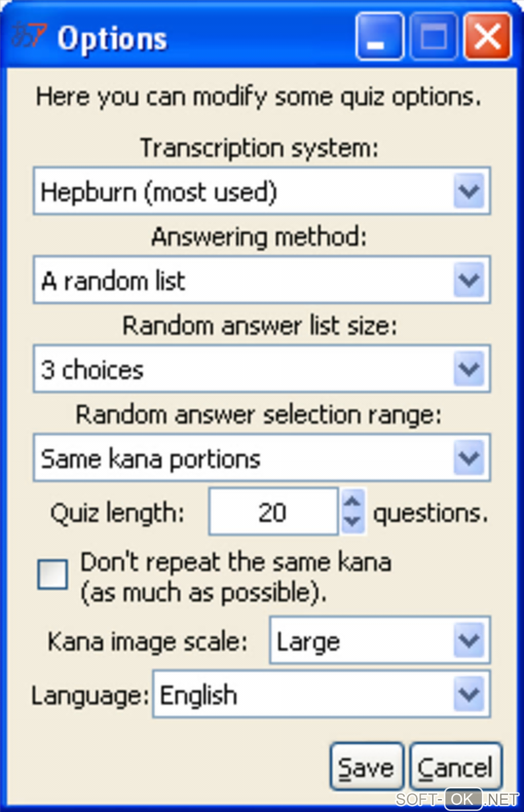Click the Kana app icon in title bar
The height and width of the screenshot is (812, 524).
pyautogui.click(x=28, y=36)
